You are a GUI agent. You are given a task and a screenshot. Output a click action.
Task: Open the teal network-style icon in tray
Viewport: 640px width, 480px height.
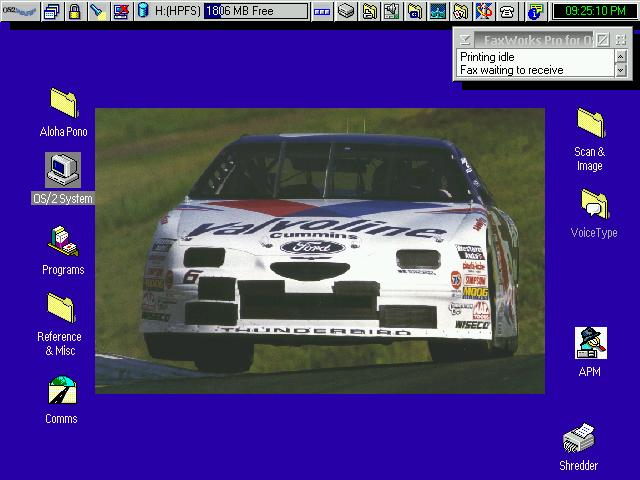pyautogui.click(x=438, y=11)
